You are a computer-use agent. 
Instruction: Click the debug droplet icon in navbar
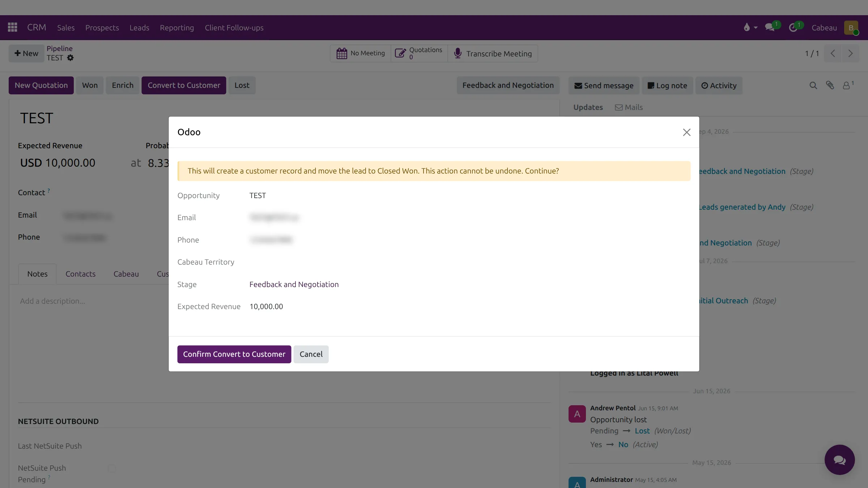746,27
